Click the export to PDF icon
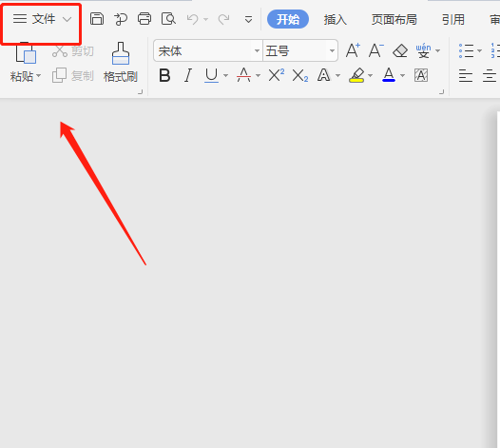The image size is (500, 448). pyautogui.click(x=121, y=19)
